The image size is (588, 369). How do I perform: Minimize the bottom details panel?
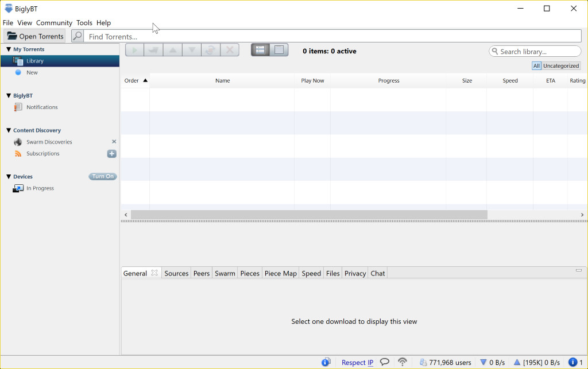[579, 270]
